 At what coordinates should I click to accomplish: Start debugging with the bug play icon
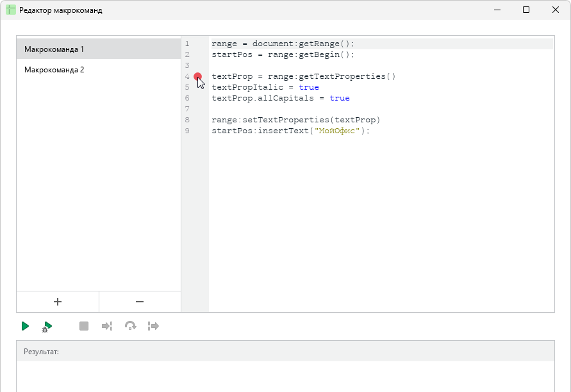(x=47, y=327)
